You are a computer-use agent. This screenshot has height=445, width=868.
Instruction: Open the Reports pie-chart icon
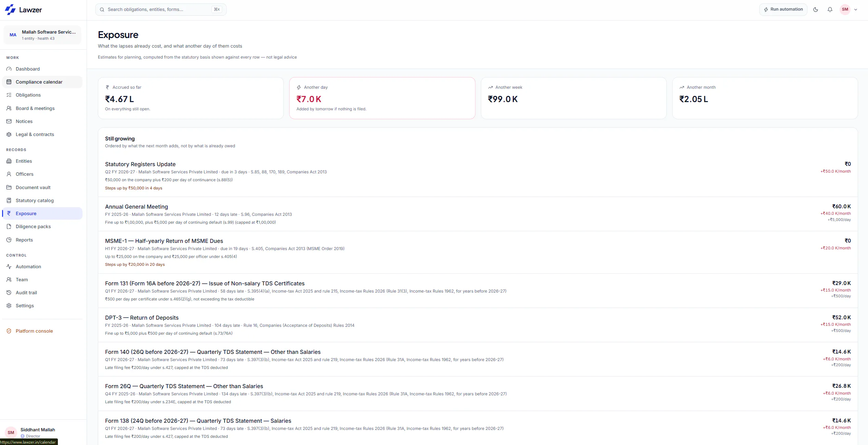click(9, 240)
